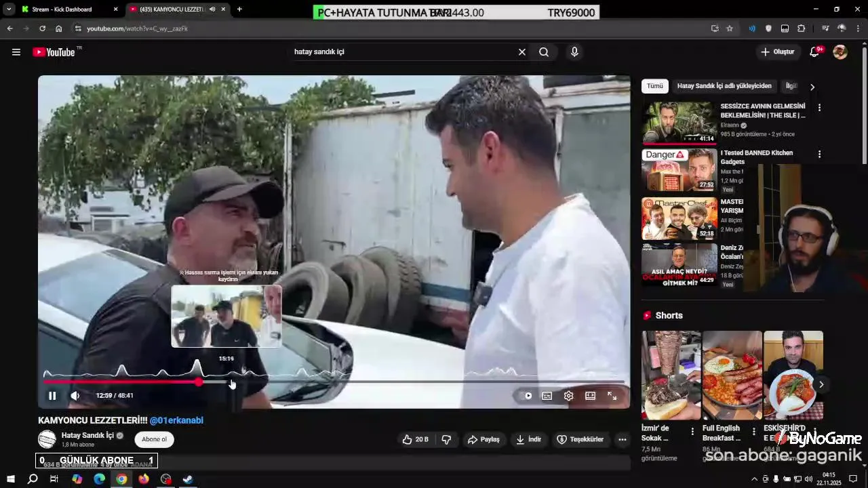Open the Windows Start menu
Viewport: 868px width, 488px height.
click(x=10, y=479)
